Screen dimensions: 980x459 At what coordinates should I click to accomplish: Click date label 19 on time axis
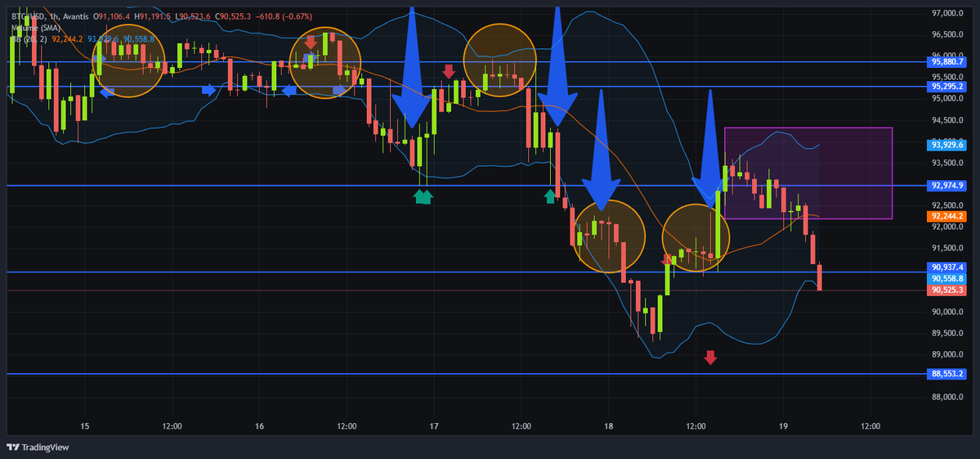coord(783,426)
